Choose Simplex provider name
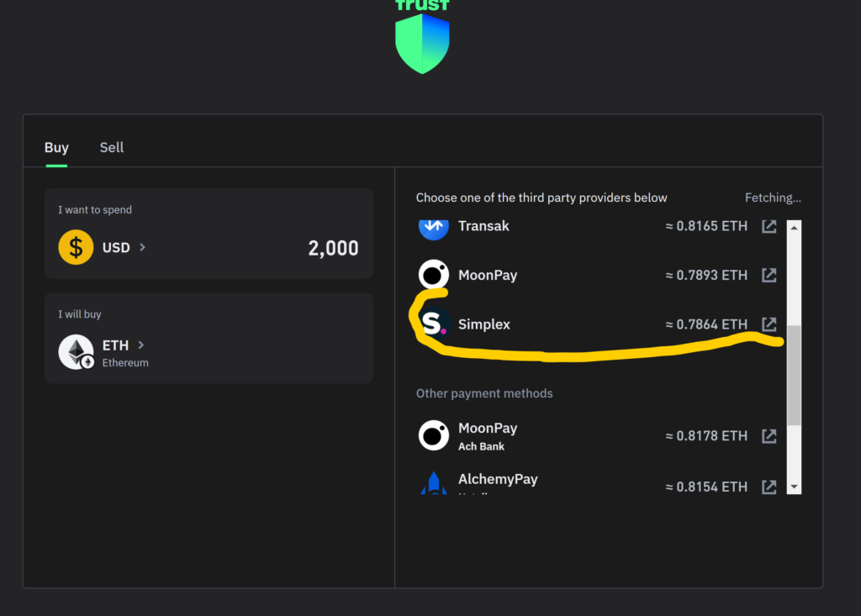Viewport: 861px width, 616px height. pos(484,324)
